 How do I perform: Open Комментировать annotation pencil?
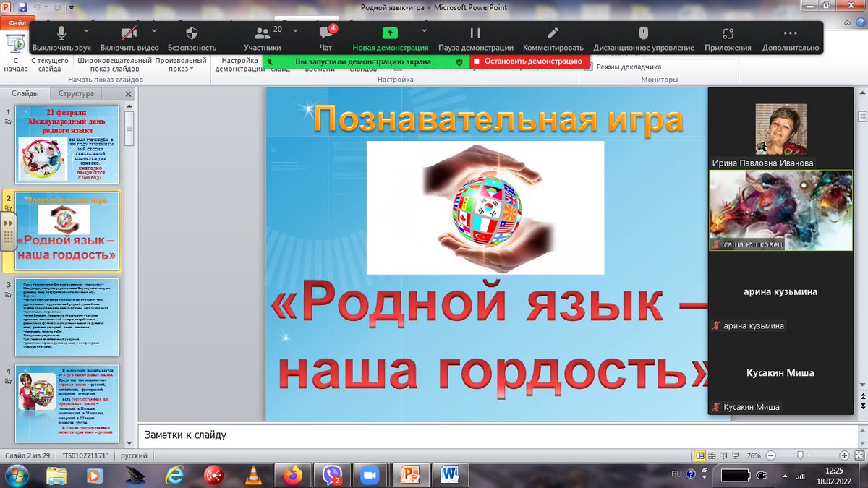(553, 39)
